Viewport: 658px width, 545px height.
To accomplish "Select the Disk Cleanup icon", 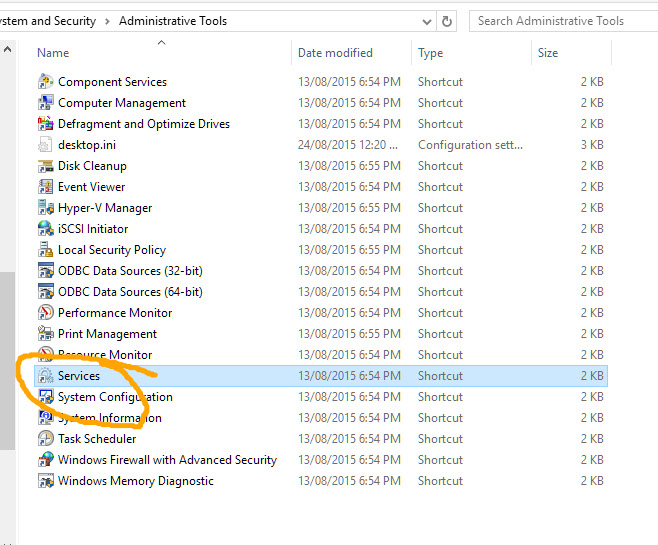I will coord(45,166).
